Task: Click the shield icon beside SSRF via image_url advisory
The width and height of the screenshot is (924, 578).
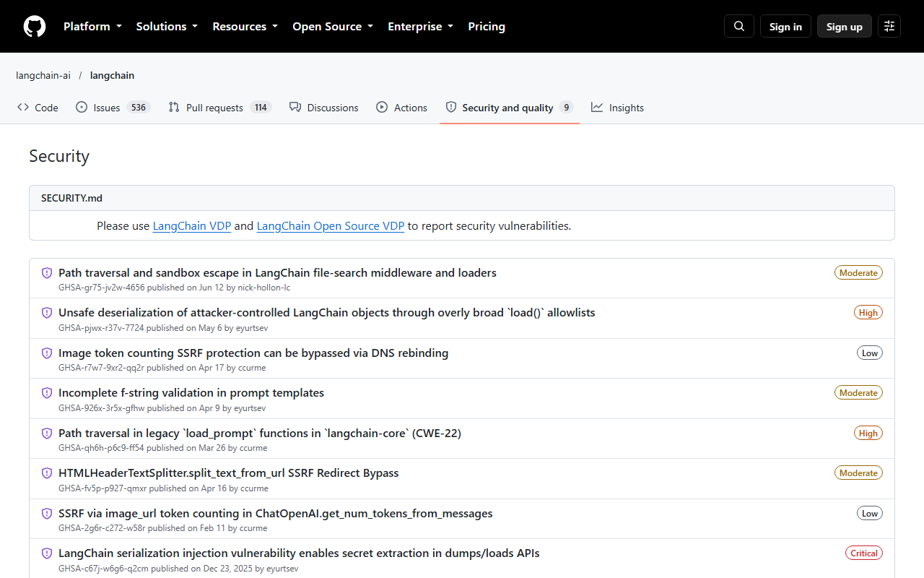Action: (47, 514)
